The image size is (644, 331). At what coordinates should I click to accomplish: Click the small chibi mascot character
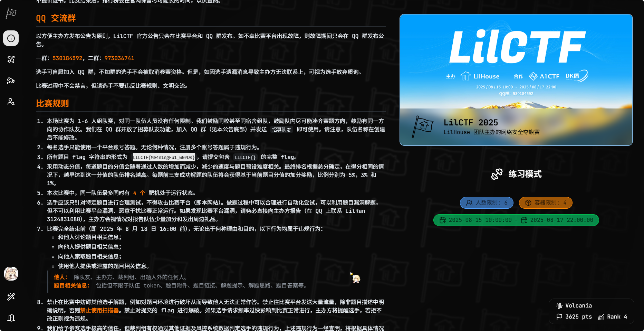tap(355, 278)
